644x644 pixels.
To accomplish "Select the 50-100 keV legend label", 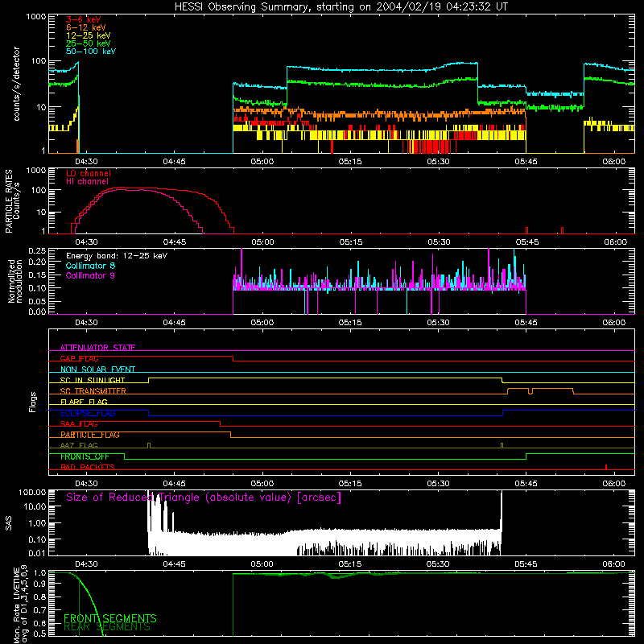I will click(91, 52).
